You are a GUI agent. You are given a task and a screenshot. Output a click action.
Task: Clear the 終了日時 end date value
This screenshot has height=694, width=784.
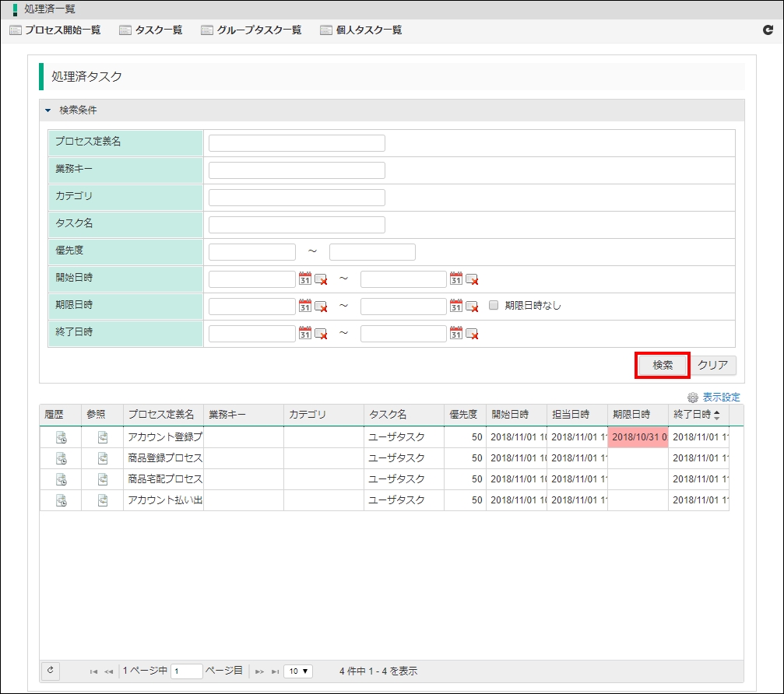tap(472, 335)
